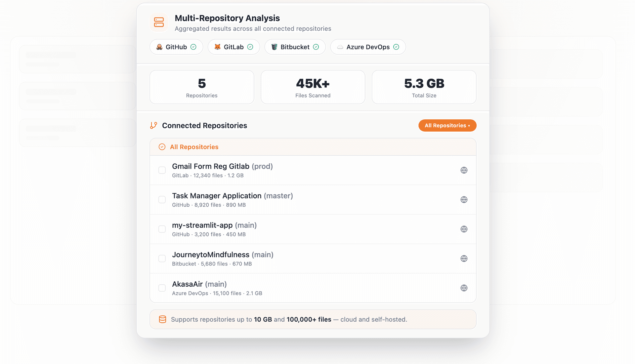The width and height of the screenshot is (635, 364).
Task: Click the Multi-Repository Analysis database icon
Action: tap(159, 22)
